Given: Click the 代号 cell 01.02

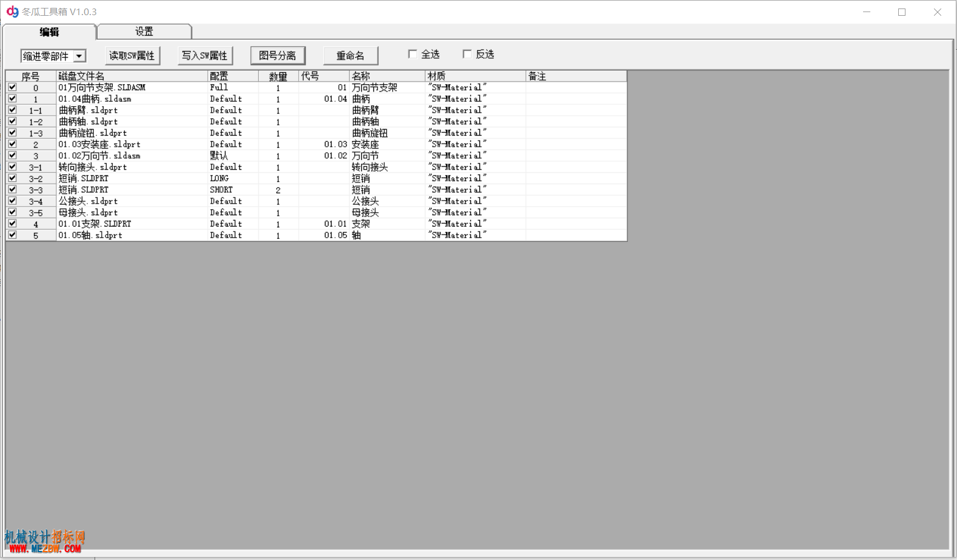Looking at the screenshot, I should coord(324,156).
